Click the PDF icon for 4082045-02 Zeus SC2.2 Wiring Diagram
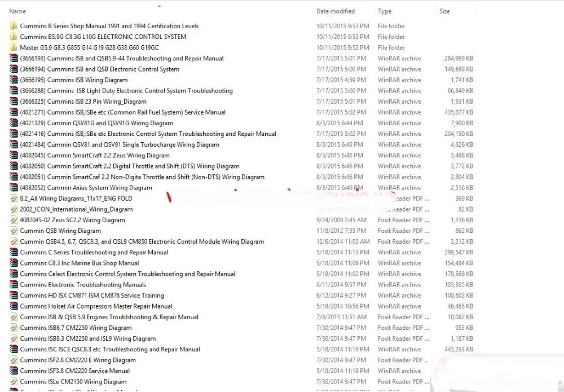This screenshot has height=392, width=564. click(x=14, y=220)
